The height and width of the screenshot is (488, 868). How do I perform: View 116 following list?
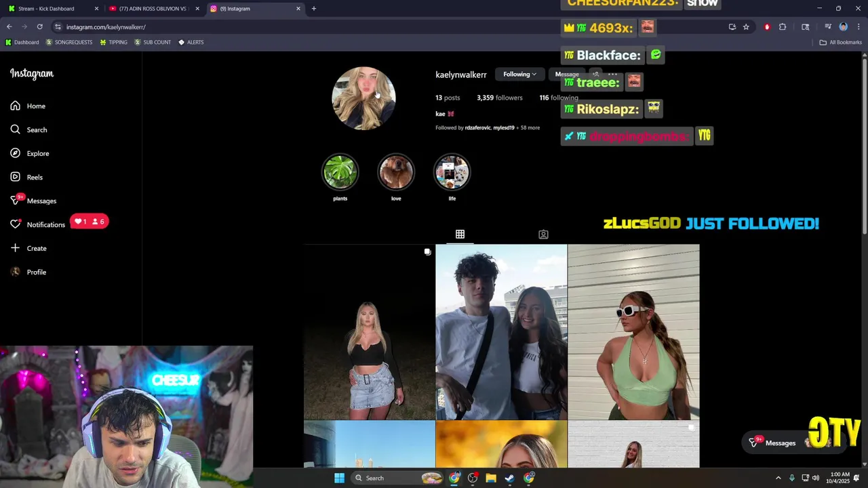coord(559,98)
